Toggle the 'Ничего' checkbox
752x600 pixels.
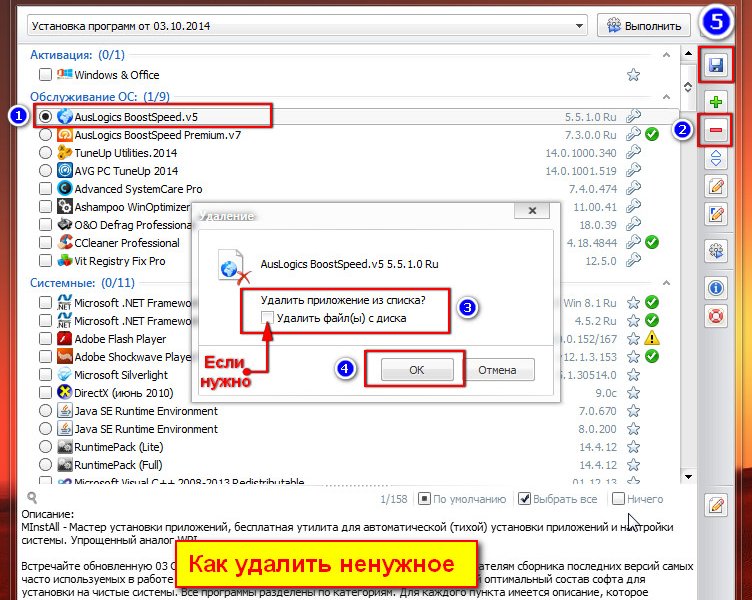619,499
